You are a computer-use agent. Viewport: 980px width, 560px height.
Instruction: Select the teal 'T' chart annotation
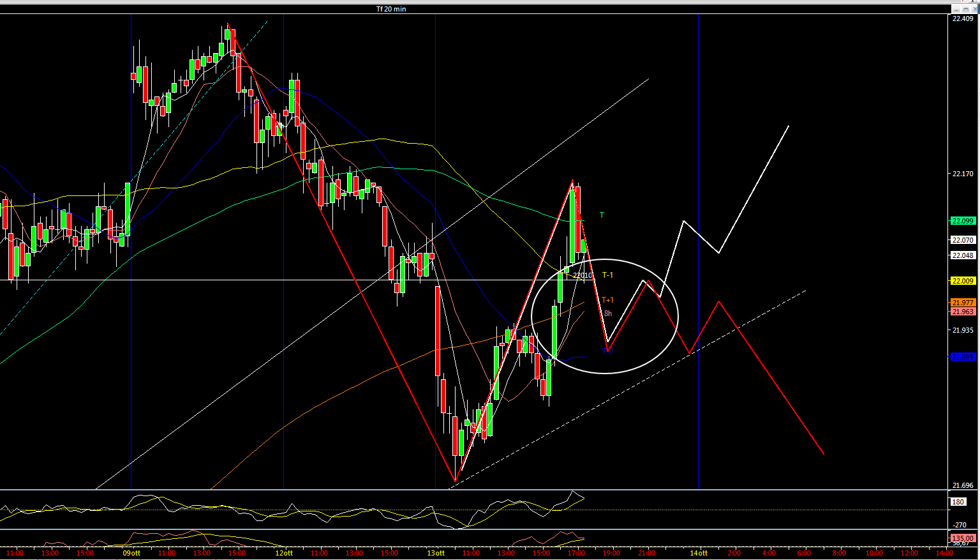point(602,215)
